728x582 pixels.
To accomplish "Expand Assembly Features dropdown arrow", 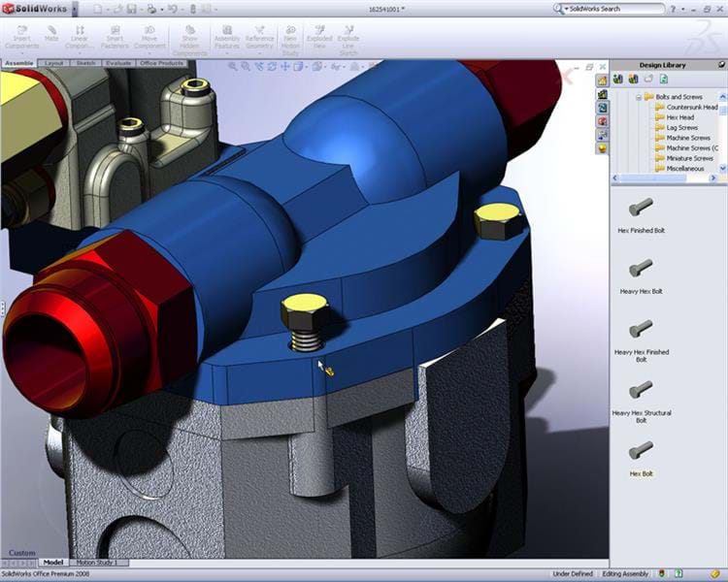I will click(x=227, y=53).
